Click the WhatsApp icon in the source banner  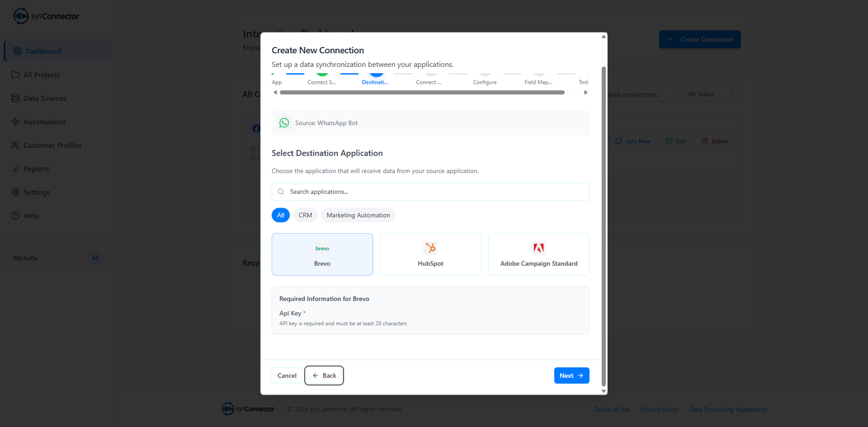[284, 123]
